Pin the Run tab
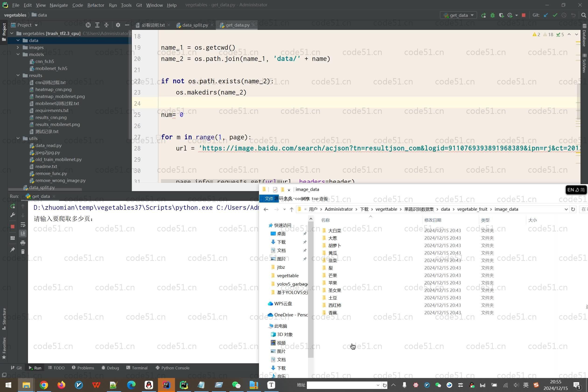This screenshot has height=392, width=588. click(x=13, y=250)
